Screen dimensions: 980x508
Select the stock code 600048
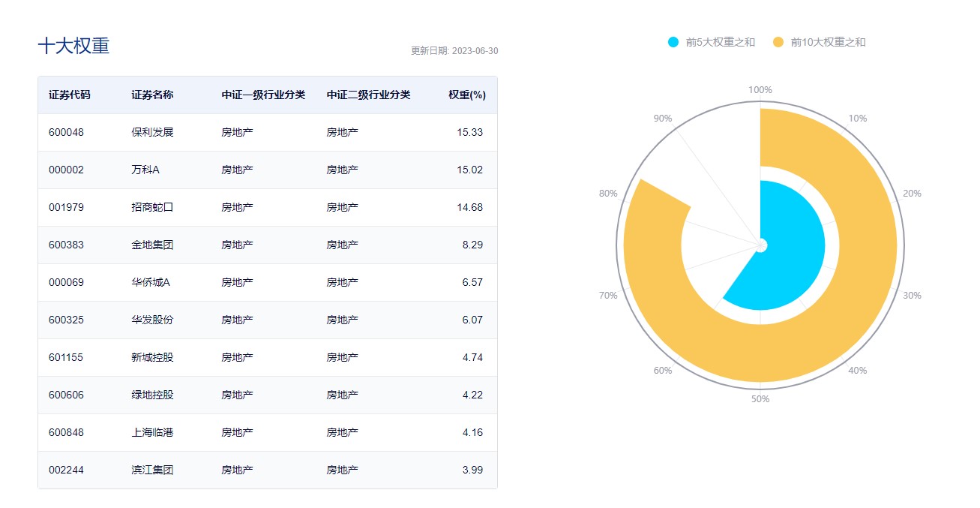[x=66, y=132]
